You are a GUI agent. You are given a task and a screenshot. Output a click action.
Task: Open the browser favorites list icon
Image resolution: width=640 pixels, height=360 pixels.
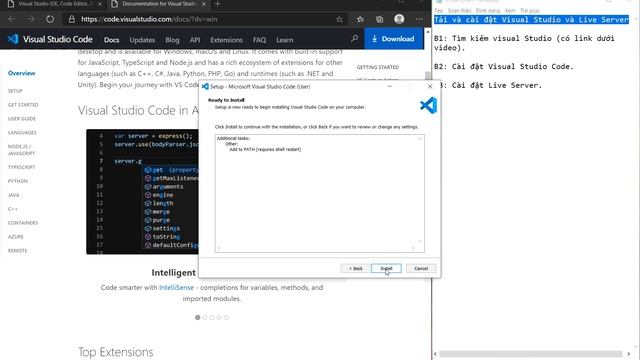click(360, 19)
